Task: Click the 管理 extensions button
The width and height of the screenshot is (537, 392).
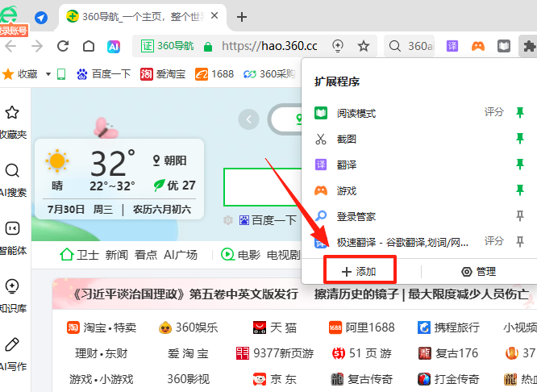Action: tap(478, 272)
